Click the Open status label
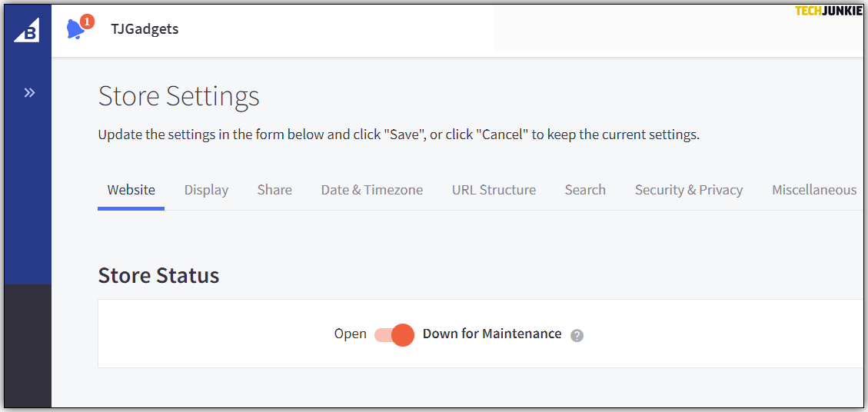Image resolution: width=868 pixels, height=412 pixels. [350, 334]
